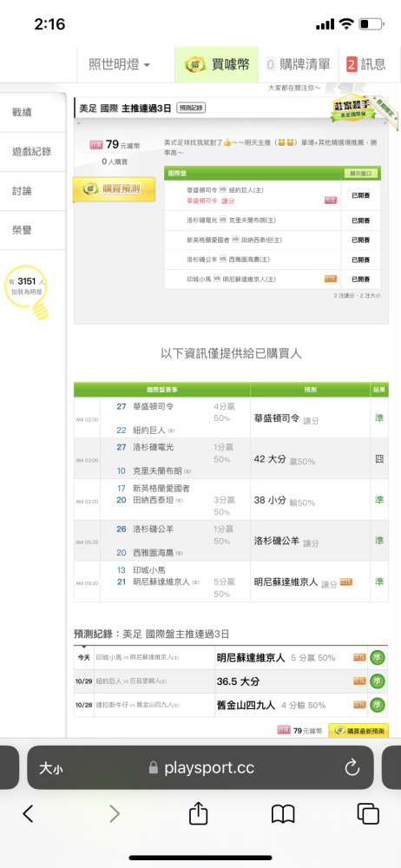
Task: Select the 討論 sidebar item
Action: tap(33, 191)
